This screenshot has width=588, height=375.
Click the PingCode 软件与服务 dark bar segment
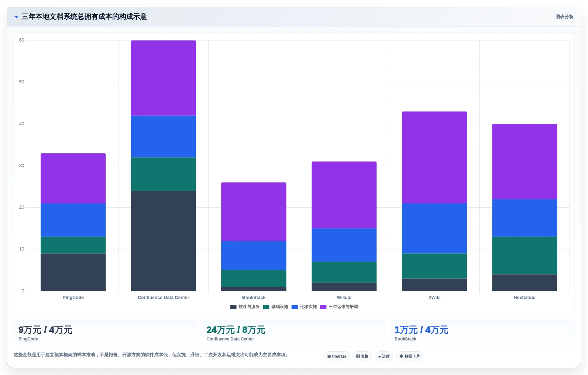click(x=73, y=272)
